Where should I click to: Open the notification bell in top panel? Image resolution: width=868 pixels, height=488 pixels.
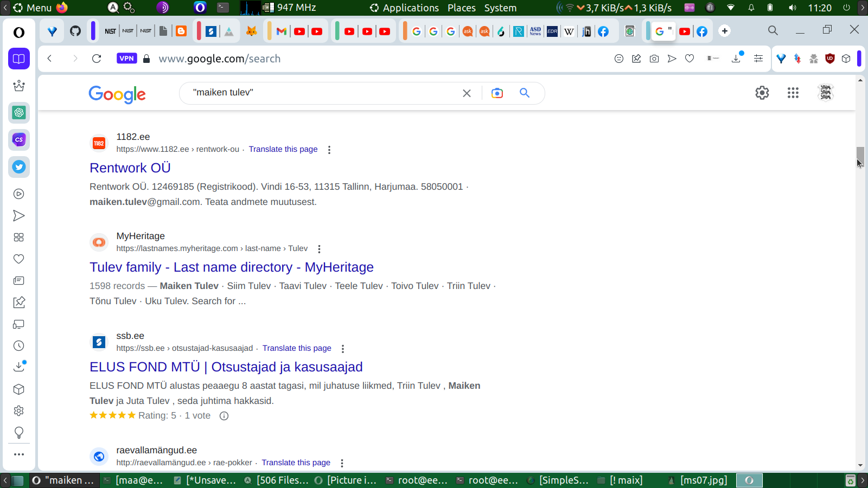point(751,8)
